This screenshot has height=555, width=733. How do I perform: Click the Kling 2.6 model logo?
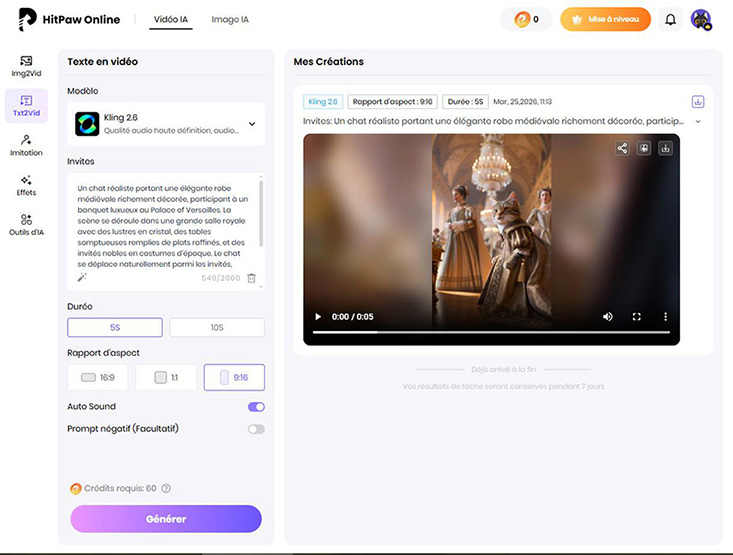coord(87,124)
